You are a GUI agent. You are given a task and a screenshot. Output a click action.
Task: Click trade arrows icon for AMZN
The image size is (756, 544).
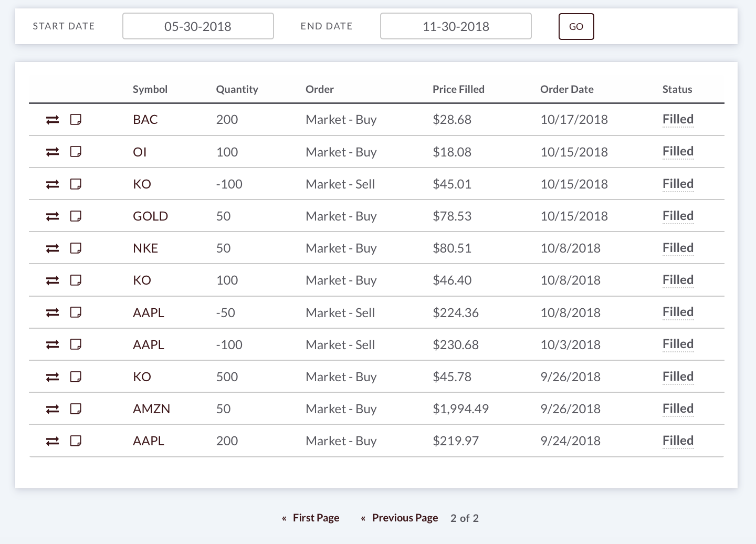[52, 409]
